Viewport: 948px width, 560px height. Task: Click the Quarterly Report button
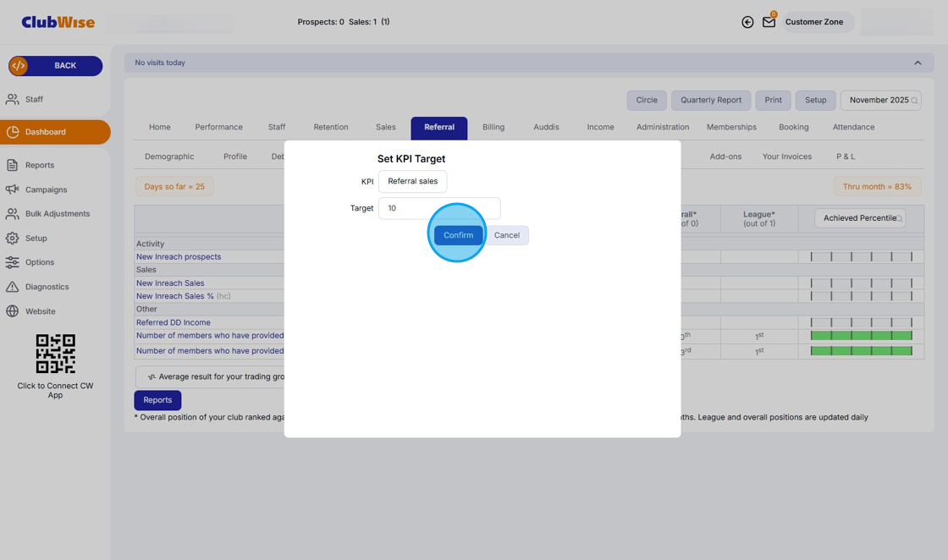pyautogui.click(x=711, y=101)
